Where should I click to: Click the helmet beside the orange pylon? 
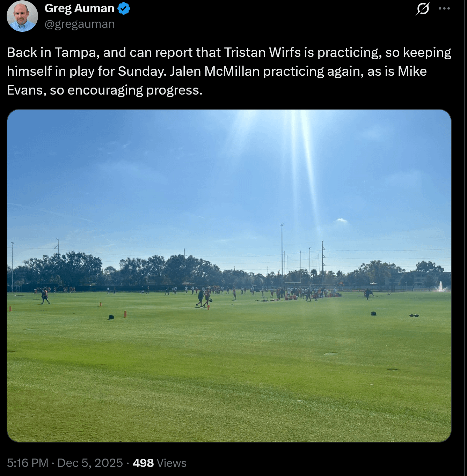(x=111, y=317)
